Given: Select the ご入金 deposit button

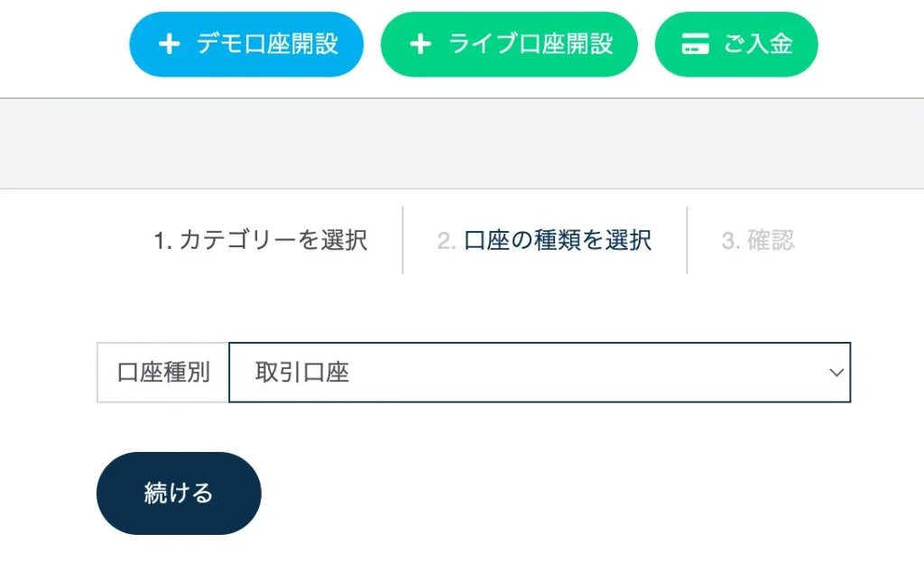Looking at the screenshot, I should tap(735, 42).
